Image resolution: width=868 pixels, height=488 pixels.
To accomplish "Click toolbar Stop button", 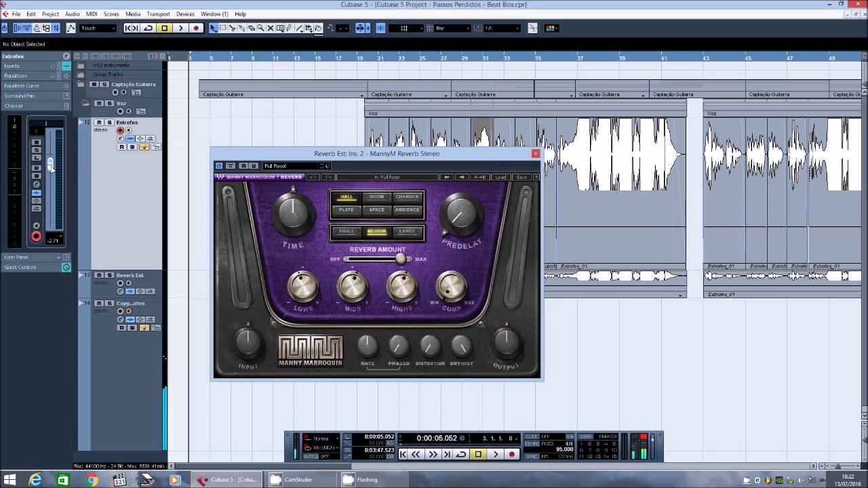I will click(164, 28).
